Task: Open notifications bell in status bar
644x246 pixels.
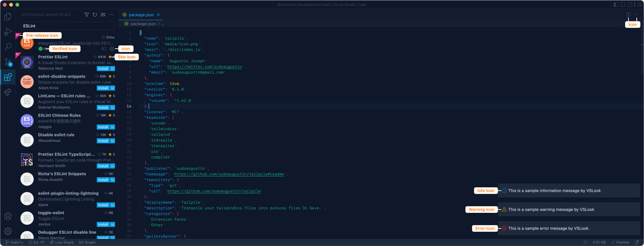Action: tap(637, 242)
